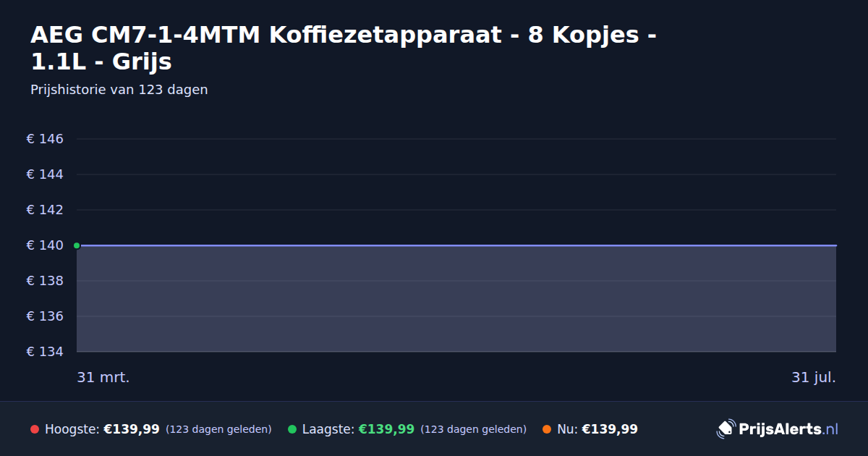Click the green lowest price €139,99

(x=386, y=429)
